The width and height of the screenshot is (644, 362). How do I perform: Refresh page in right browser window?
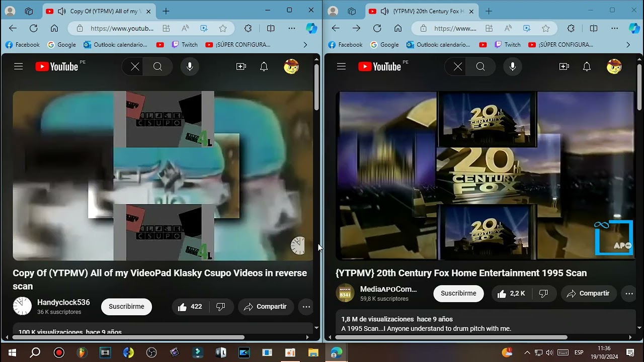(377, 29)
